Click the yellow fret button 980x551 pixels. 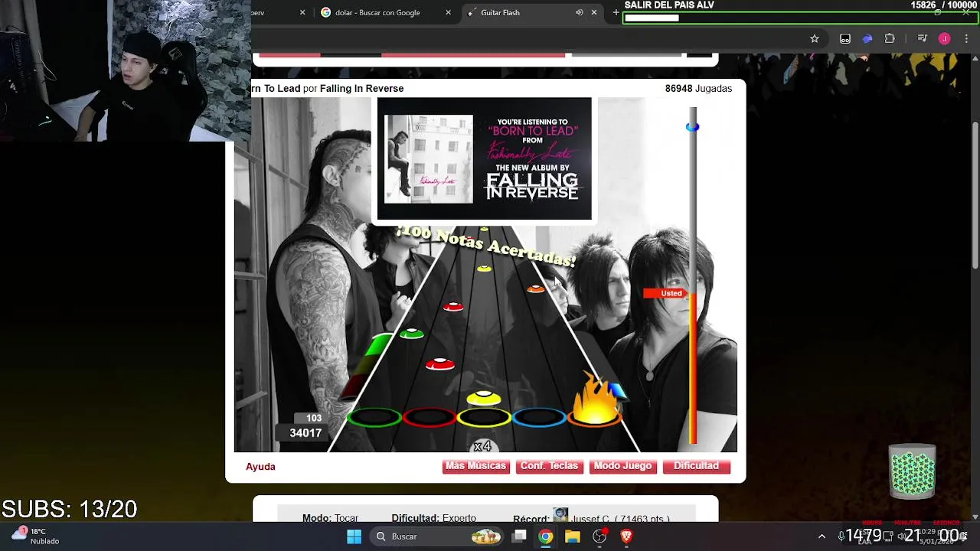click(484, 417)
